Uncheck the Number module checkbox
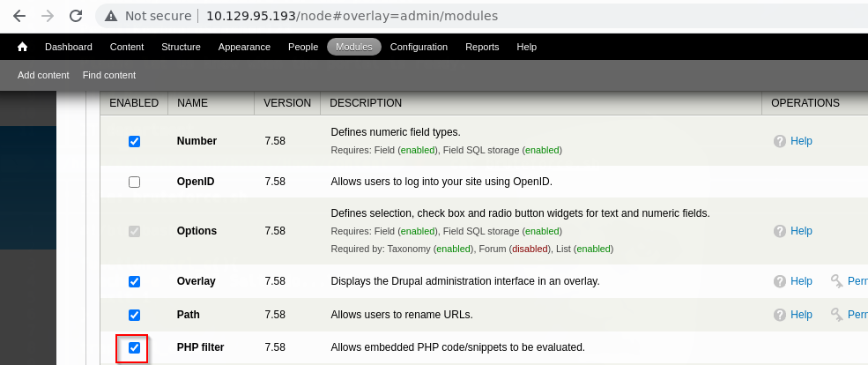This screenshot has width=868, height=365. pyautogui.click(x=134, y=141)
